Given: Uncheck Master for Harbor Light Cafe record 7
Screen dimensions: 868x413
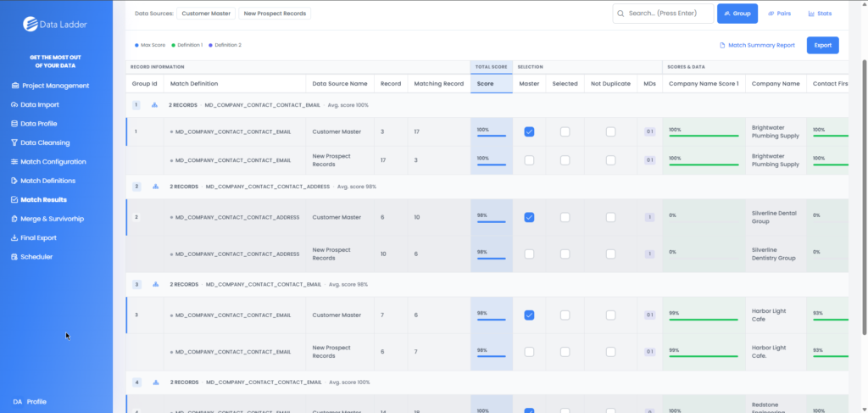Looking at the screenshot, I should tap(529, 315).
